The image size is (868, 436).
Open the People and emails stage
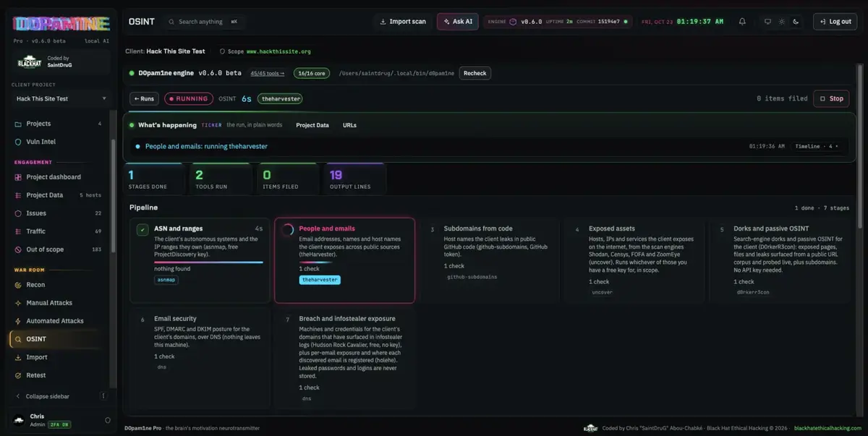pyautogui.click(x=344, y=260)
